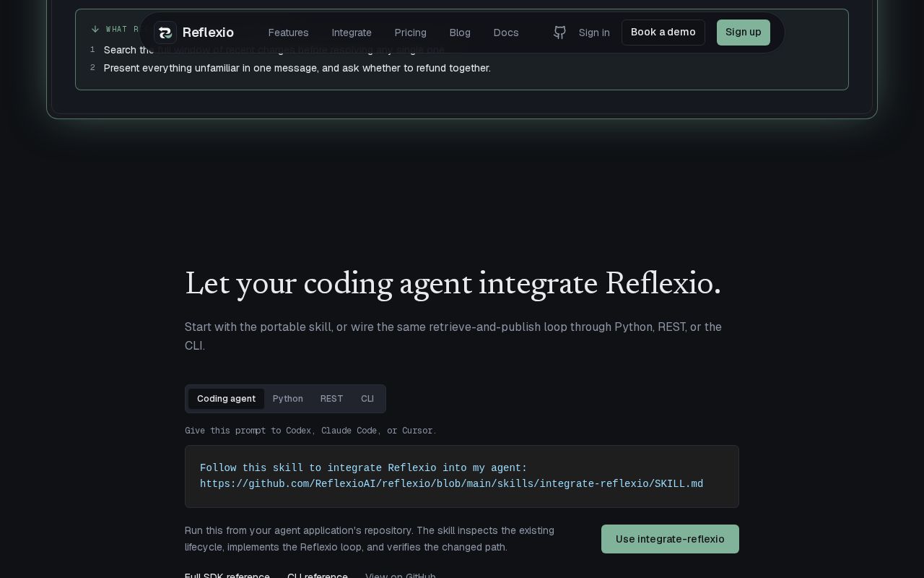
Task: Click the 'Start with the portable skill' paragraph
Action: tap(453, 336)
